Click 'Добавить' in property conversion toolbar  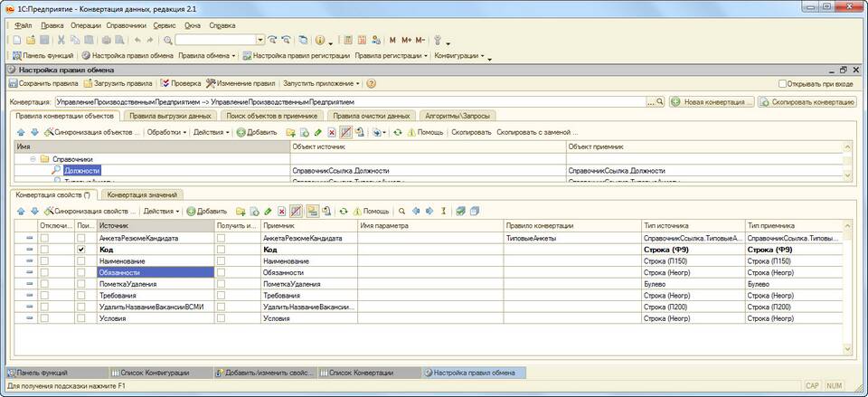point(207,211)
